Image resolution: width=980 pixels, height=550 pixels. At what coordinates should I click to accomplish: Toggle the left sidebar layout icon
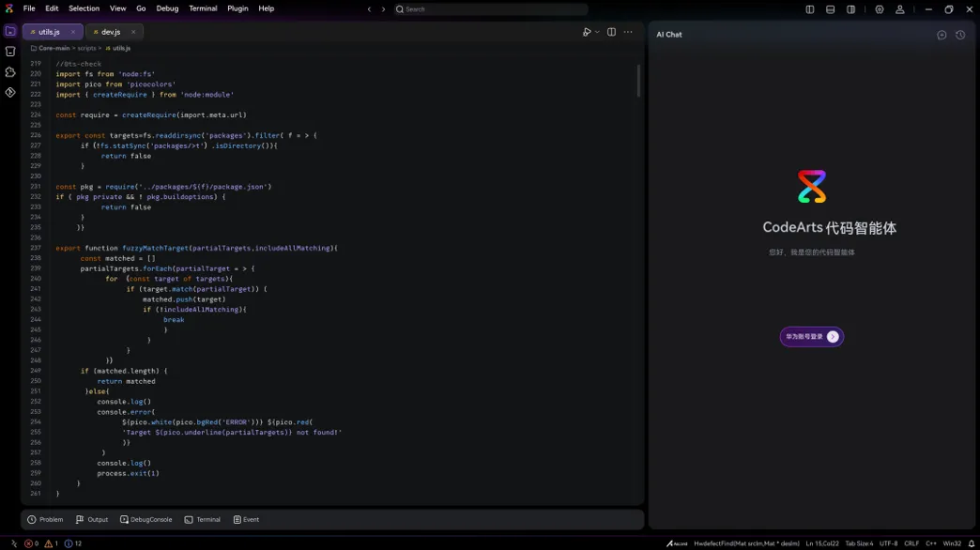point(810,9)
